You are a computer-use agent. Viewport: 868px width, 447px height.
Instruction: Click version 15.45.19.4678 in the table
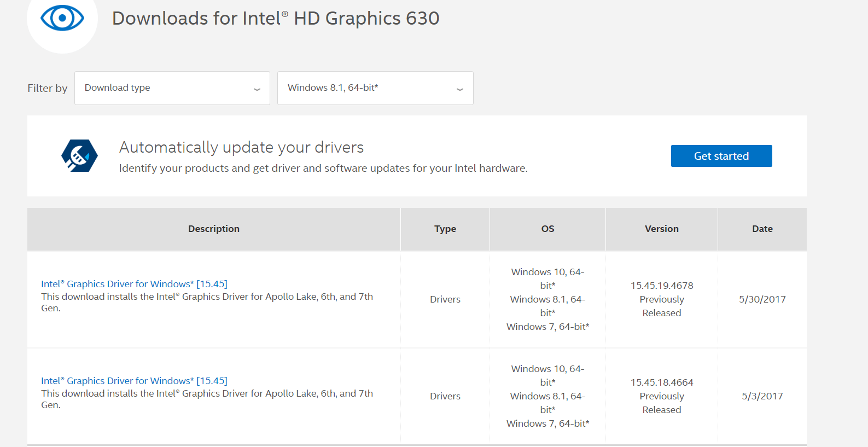click(661, 286)
